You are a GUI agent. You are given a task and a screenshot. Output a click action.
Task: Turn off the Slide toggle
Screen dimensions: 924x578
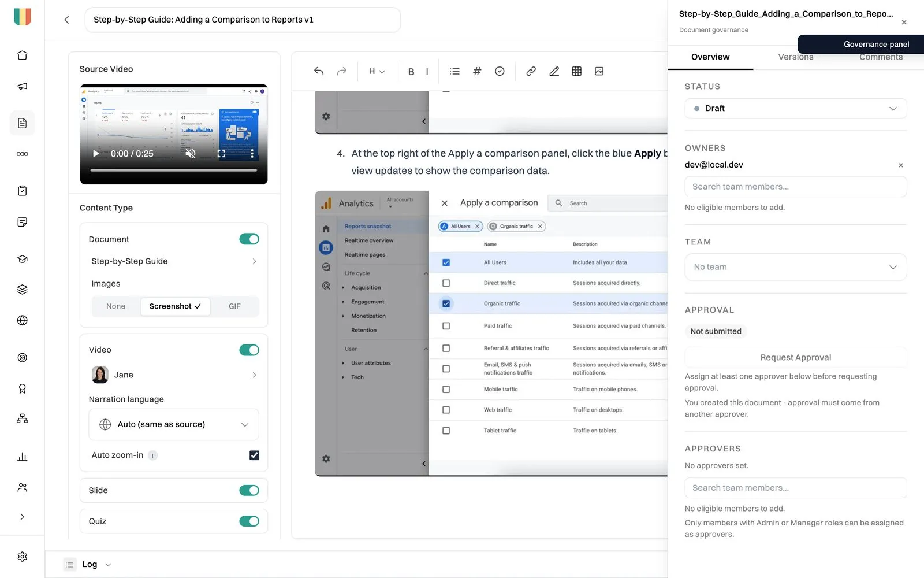coord(249,490)
